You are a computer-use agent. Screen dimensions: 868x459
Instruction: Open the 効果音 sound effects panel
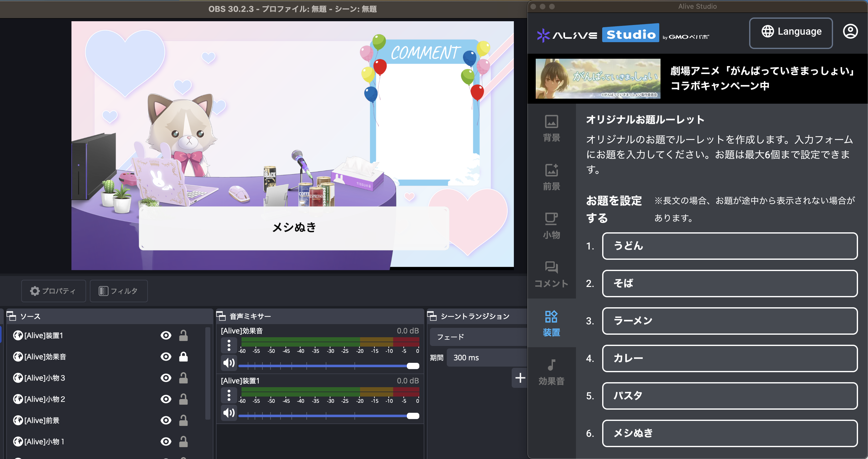coord(552,373)
